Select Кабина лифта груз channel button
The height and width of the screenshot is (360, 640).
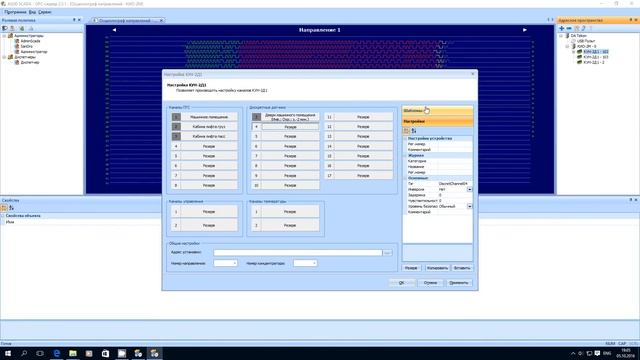click(209, 127)
